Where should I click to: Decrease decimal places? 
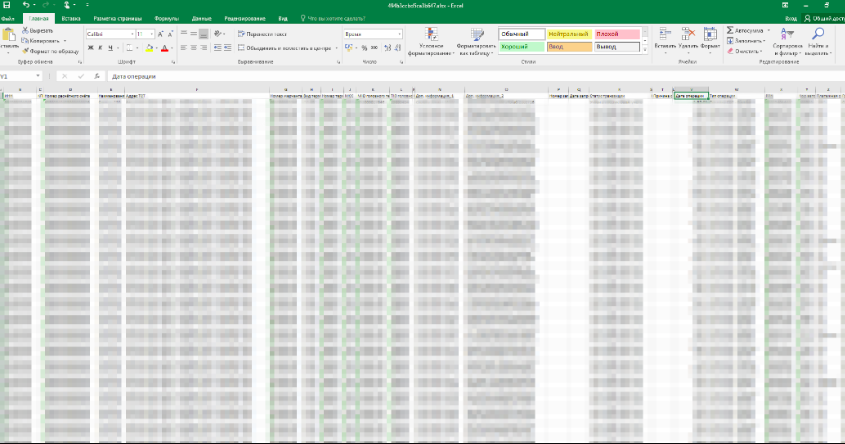pyautogui.click(x=398, y=48)
